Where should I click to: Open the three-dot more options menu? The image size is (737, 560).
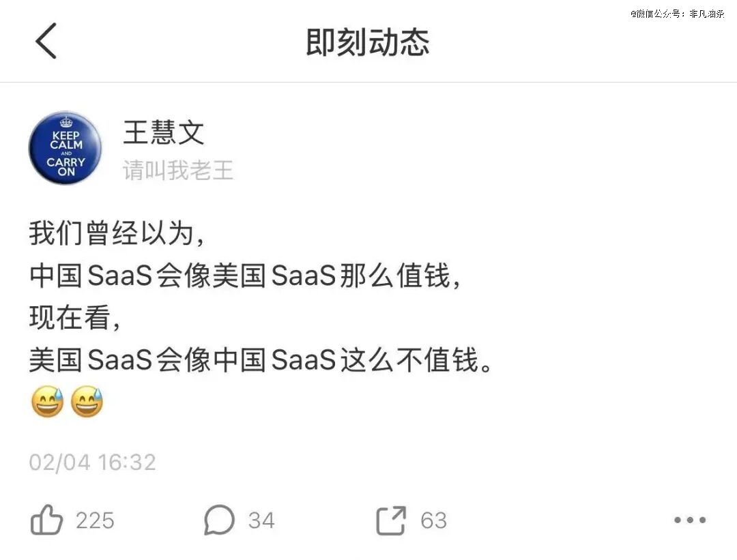pyautogui.click(x=689, y=520)
